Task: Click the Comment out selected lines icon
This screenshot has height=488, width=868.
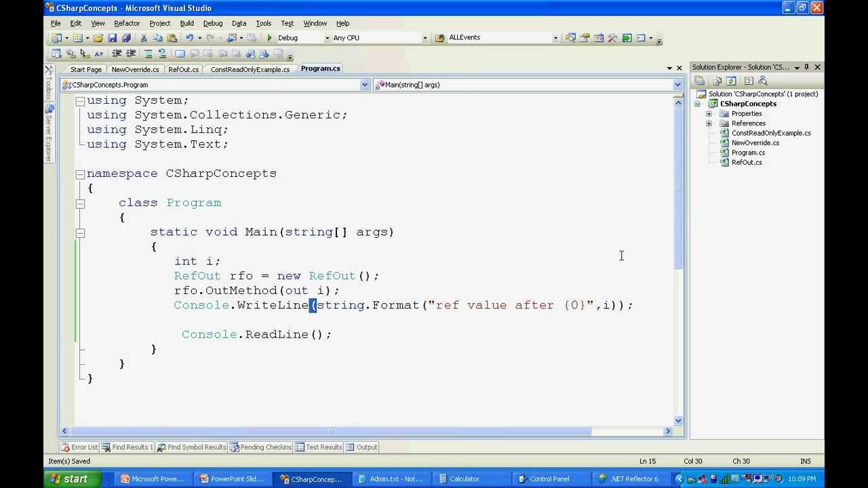Action: pos(148,54)
